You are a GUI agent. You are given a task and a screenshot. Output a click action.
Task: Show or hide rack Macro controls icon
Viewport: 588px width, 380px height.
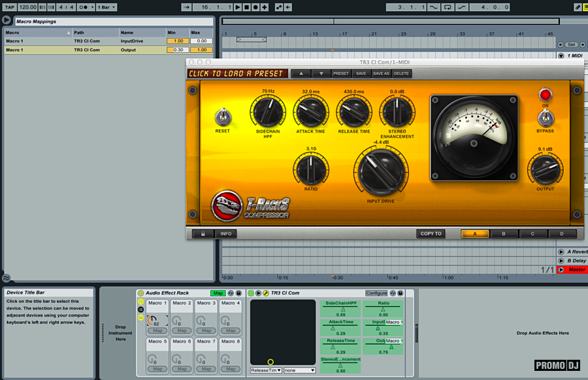(x=140, y=302)
